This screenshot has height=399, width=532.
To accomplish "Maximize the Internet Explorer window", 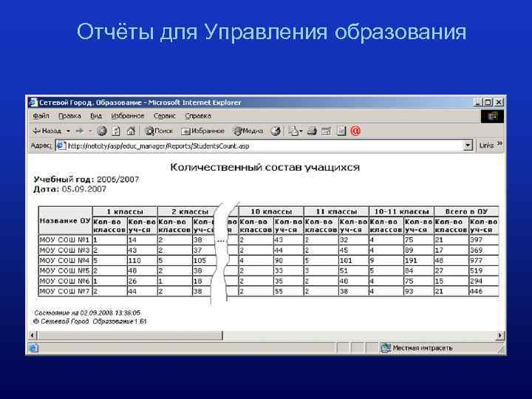I will (x=488, y=102).
